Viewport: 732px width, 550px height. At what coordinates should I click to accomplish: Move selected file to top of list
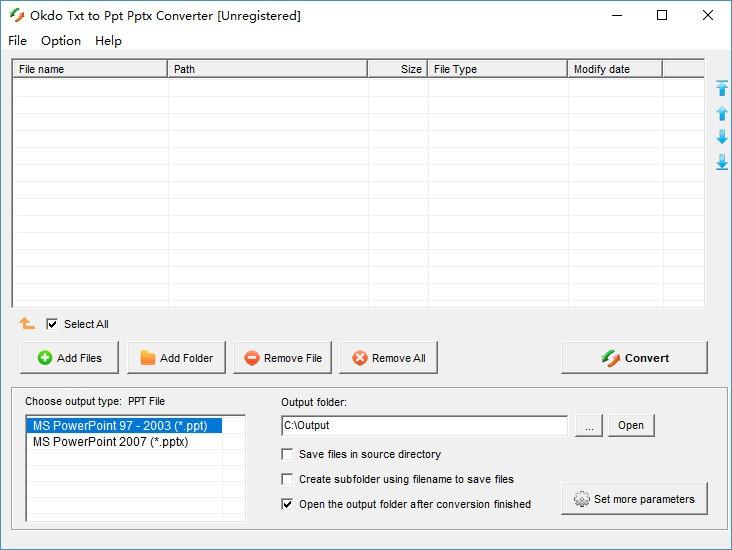(x=722, y=88)
